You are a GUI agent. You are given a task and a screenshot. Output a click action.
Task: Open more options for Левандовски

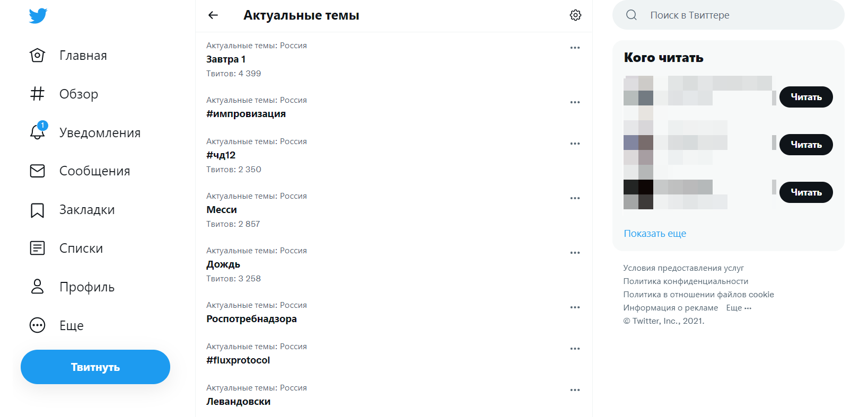[x=575, y=390]
